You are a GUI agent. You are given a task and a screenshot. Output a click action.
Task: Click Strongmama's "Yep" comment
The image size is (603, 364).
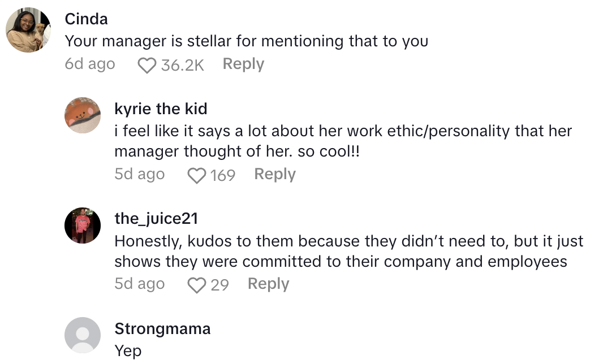128,351
